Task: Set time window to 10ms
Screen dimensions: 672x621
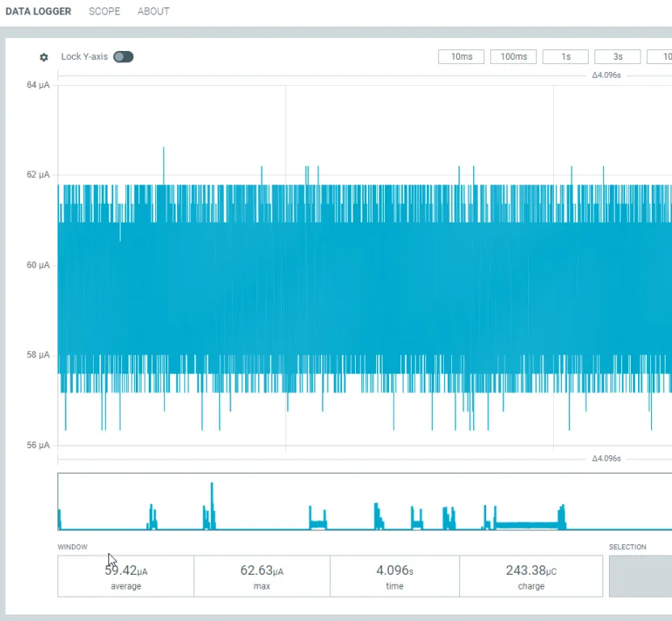Action: 461,57
